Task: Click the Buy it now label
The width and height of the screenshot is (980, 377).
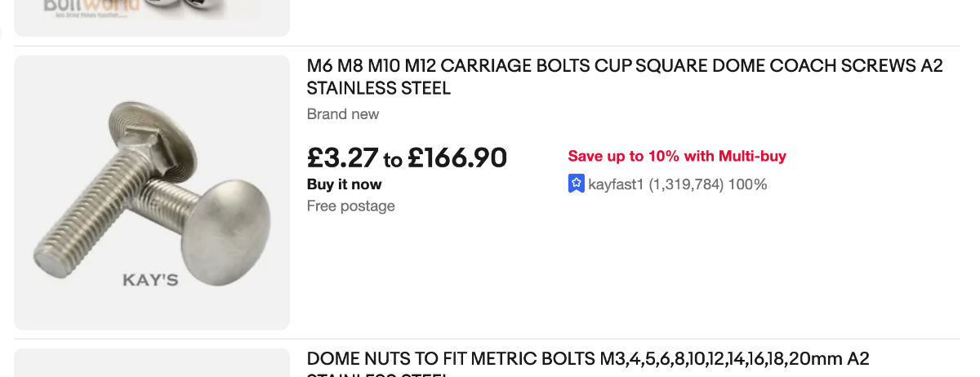Action: [344, 184]
